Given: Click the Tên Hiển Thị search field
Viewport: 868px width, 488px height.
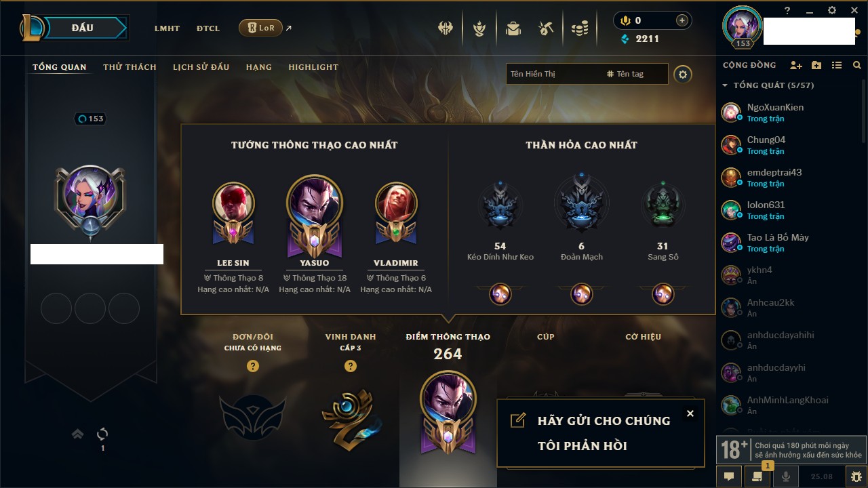Looking at the screenshot, I should 555,74.
